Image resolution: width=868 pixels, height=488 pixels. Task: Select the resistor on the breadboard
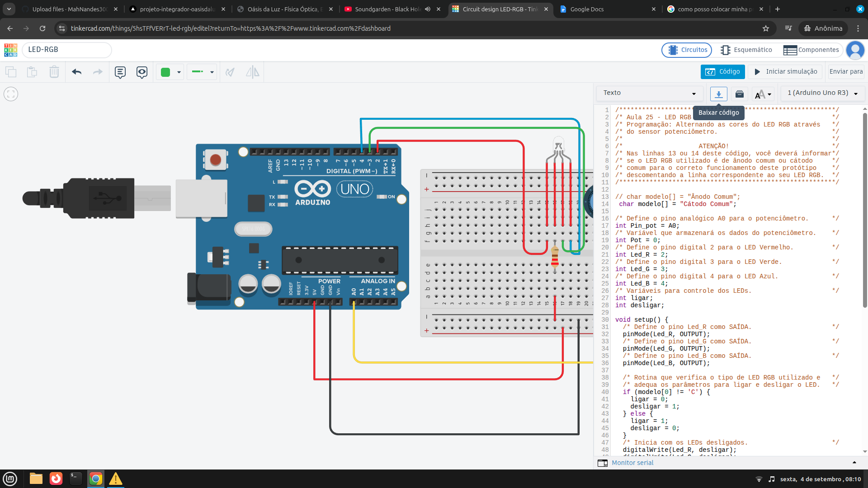(x=555, y=256)
